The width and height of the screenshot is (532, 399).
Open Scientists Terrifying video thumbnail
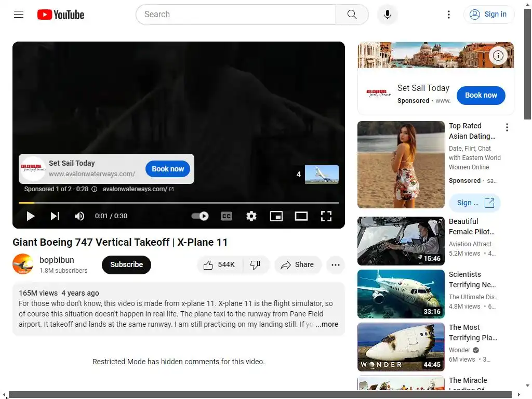(401, 294)
